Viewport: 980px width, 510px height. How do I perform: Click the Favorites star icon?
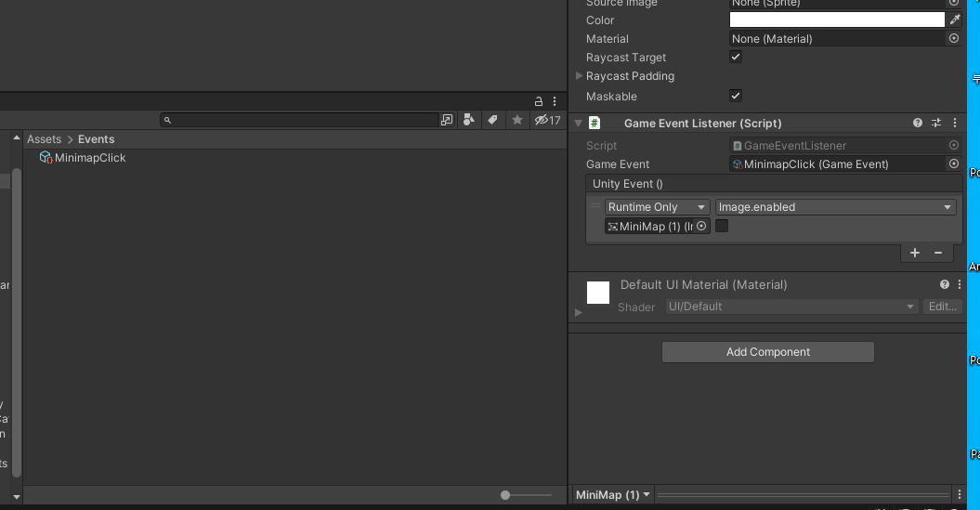coord(516,120)
